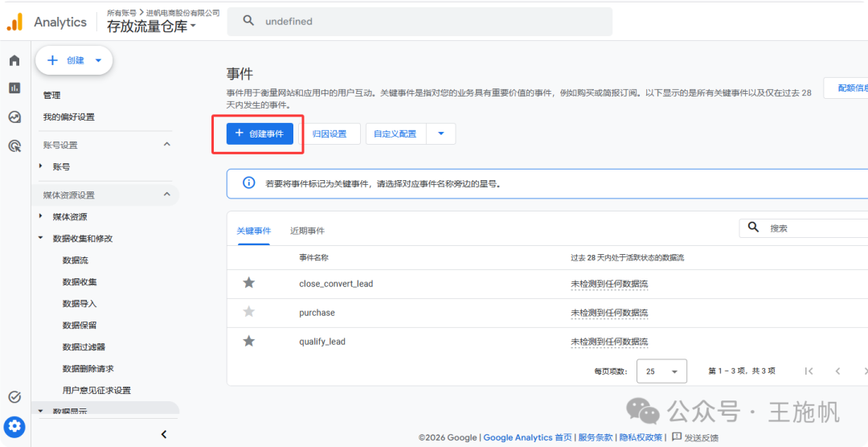Click the info icon in the banner
The height and width of the screenshot is (447, 868).
pyautogui.click(x=249, y=182)
